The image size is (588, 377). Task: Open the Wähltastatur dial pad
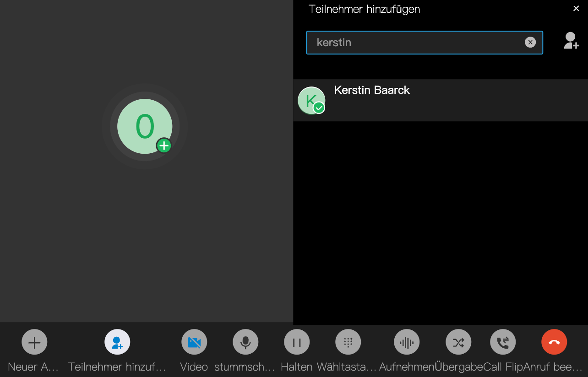click(x=348, y=342)
